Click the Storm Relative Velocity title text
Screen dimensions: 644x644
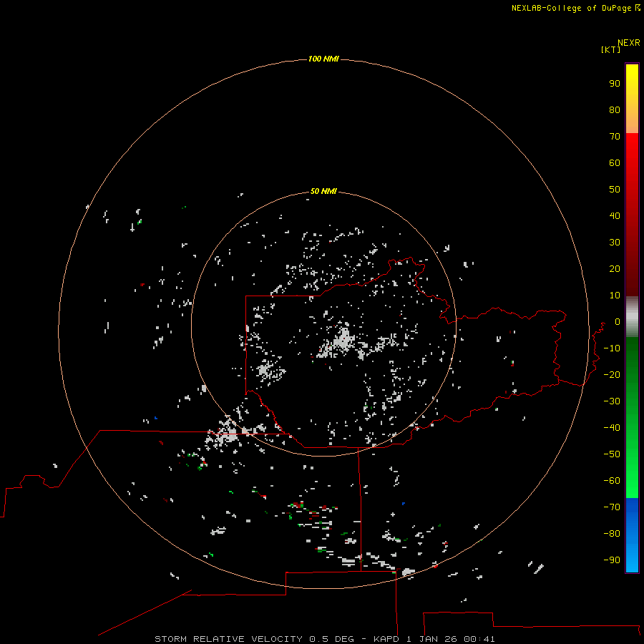coord(228,639)
